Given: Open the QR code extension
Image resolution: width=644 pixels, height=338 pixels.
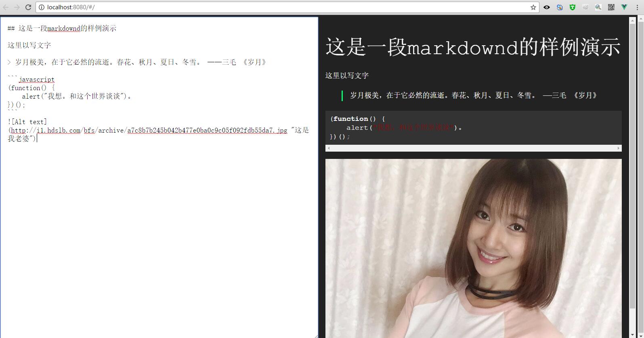Looking at the screenshot, I should [x=611, y=7].
